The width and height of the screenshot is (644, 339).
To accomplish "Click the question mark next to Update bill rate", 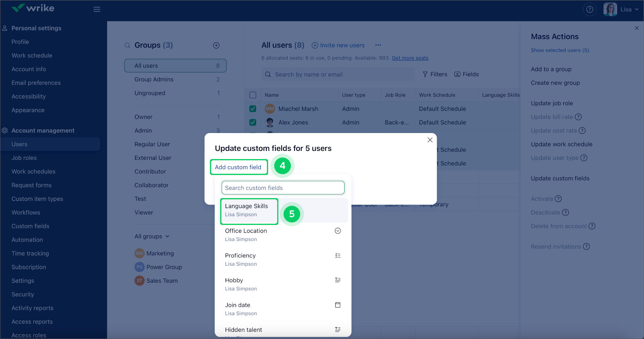I will click(579, 117).
